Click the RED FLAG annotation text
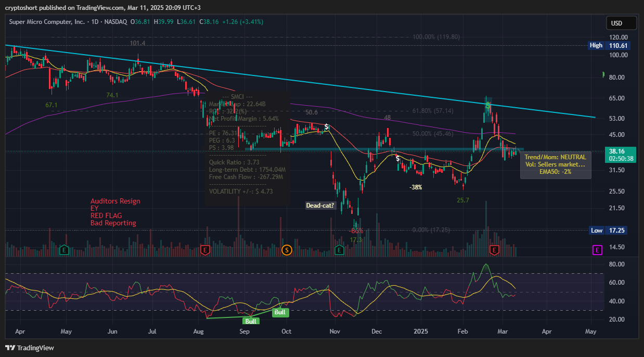 [106, 215]
